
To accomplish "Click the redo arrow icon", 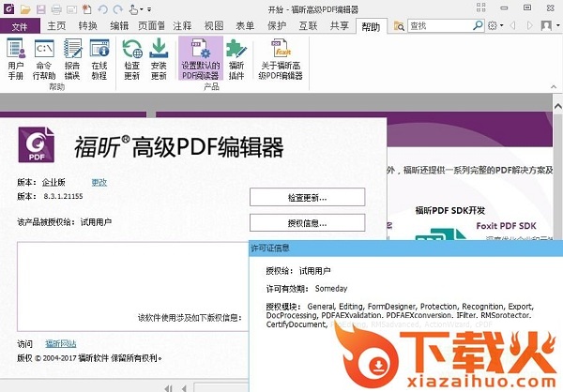I will tap(118, 9).
